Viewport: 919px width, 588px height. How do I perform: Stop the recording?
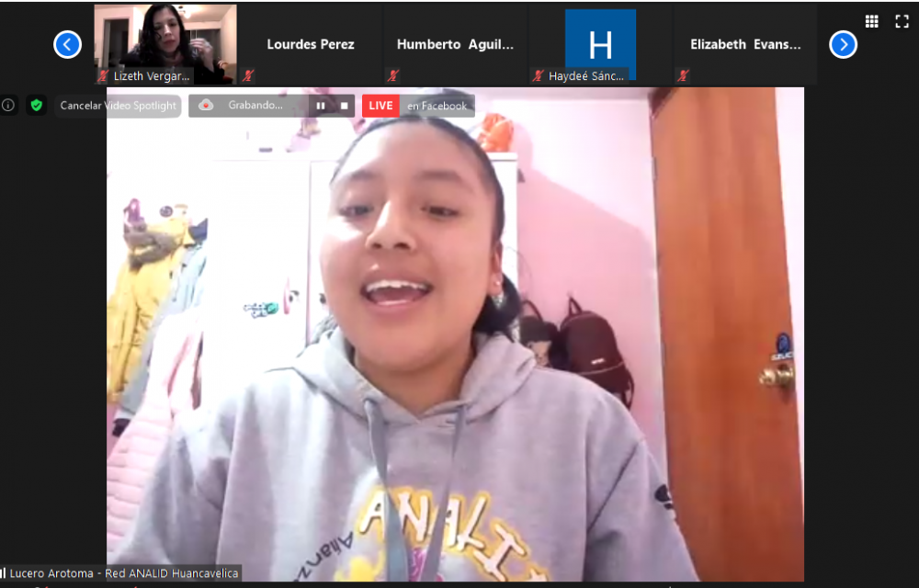pos(345,106)
